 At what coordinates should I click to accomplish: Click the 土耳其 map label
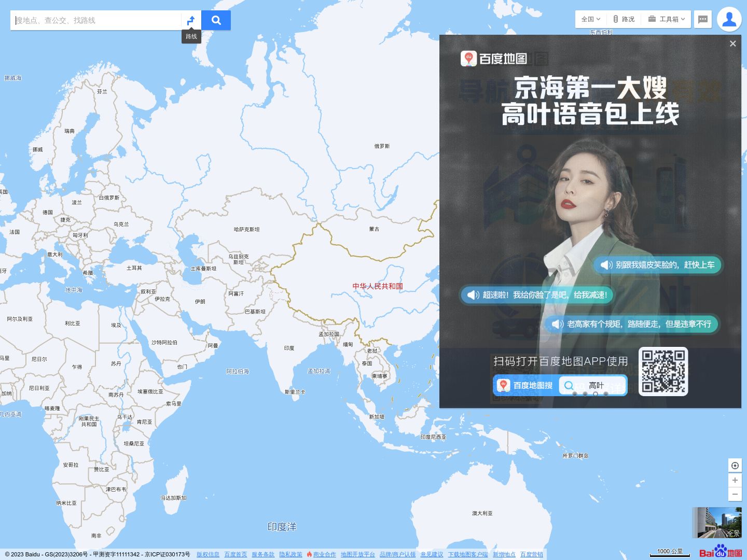click(134, 268)
